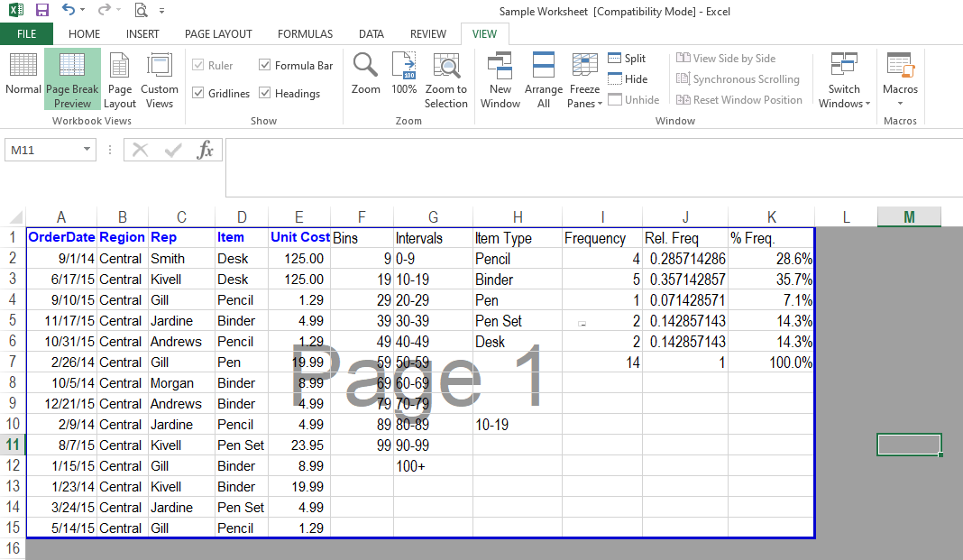Open the FORMULAS ribbon tab
Viewport: 963px width, 560px height.
(305, 34)
